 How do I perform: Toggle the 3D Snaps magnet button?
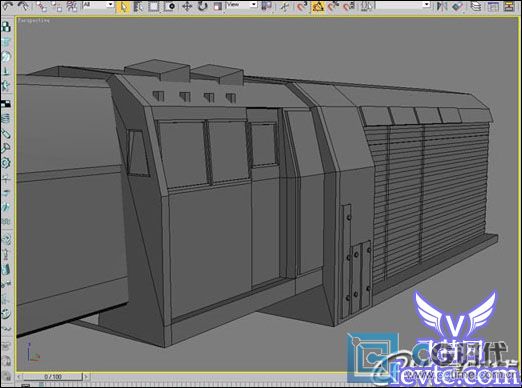click(302, 6)
